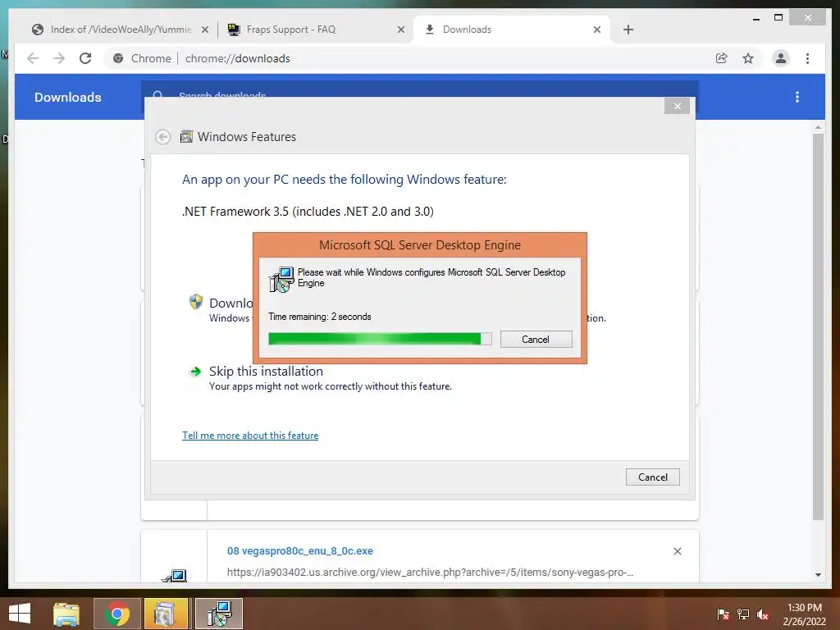Click the archive.org URL of vegaspro download

tap(430, 572)
